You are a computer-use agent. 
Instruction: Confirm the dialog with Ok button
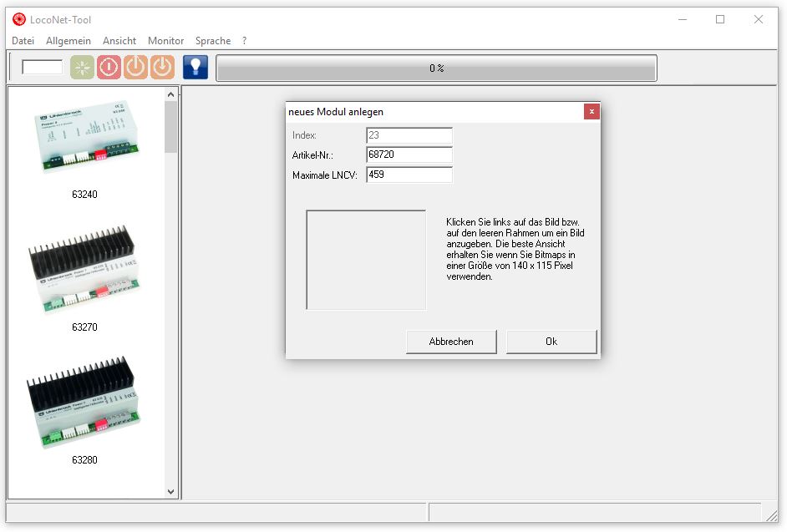[x=551, y=342]
